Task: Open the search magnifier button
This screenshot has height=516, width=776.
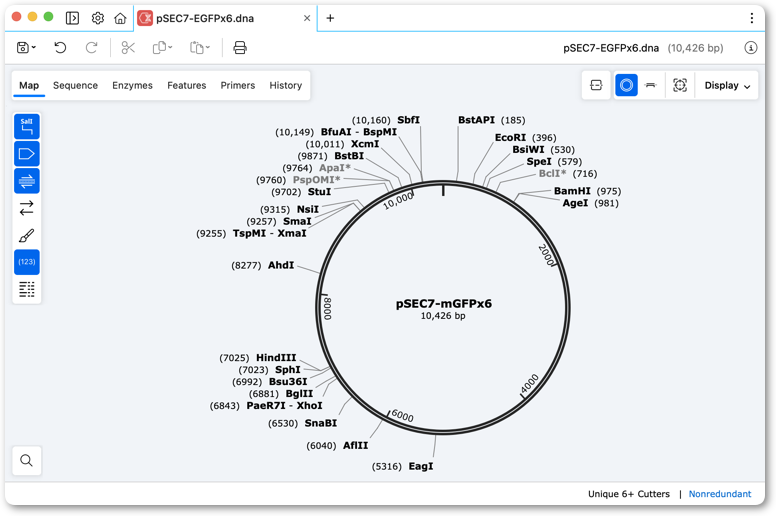Action: [x=27, y=461]
